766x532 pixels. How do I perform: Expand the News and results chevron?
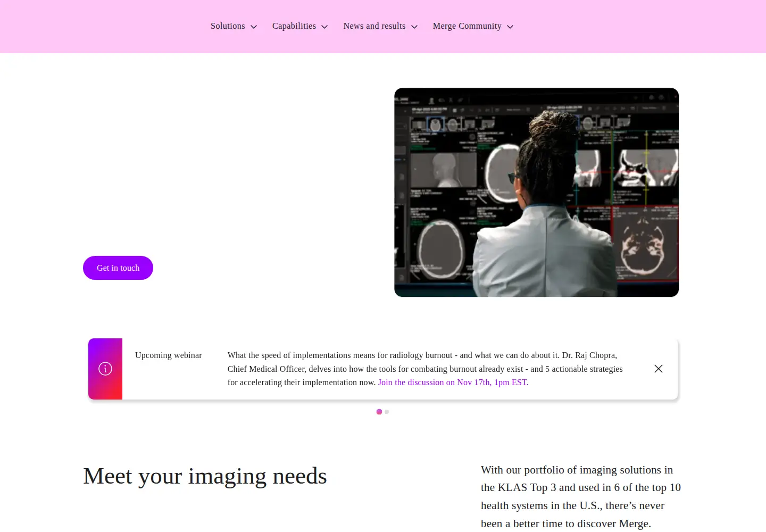pyautogui.click(x=414, y=27)
